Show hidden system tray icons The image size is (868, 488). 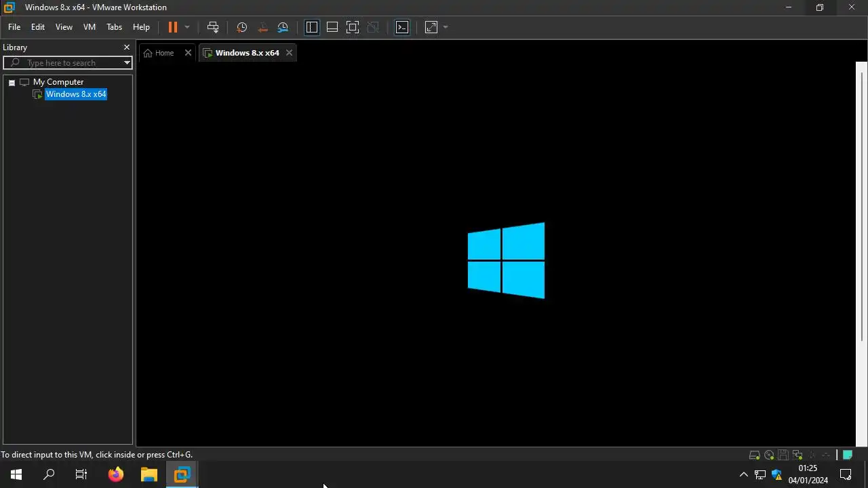point(743,474)
